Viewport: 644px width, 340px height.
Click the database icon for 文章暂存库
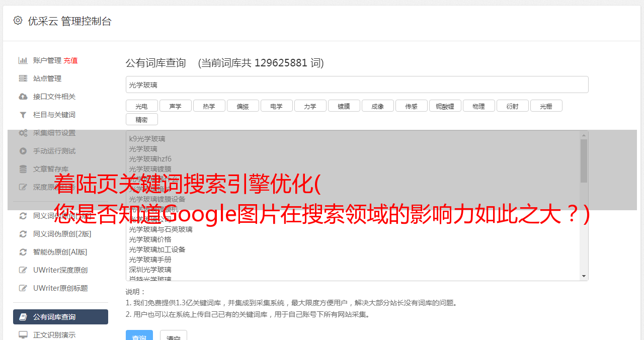point(23,169)
